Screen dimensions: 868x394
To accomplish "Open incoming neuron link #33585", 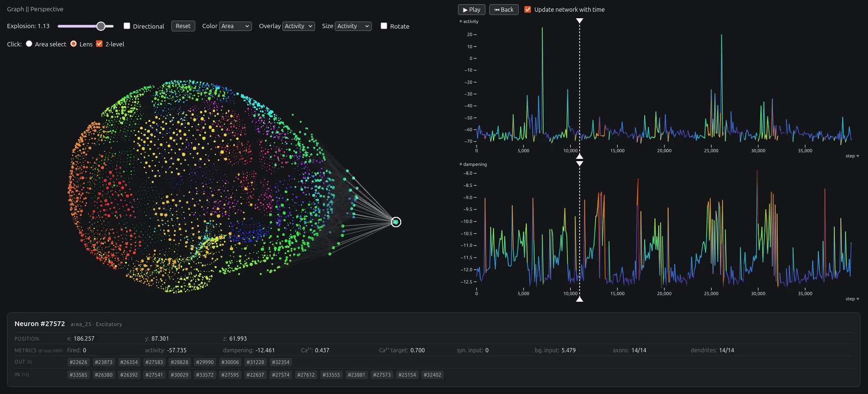I will coord(79,375).
